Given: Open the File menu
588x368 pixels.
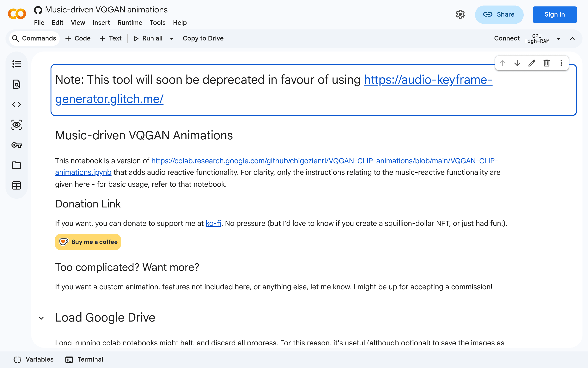Looking at the screenshot, I should pos(39,23).
